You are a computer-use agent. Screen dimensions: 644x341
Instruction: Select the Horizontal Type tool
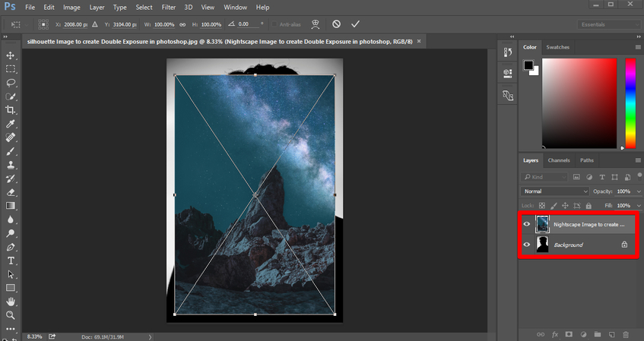click(x=11, y=260)
